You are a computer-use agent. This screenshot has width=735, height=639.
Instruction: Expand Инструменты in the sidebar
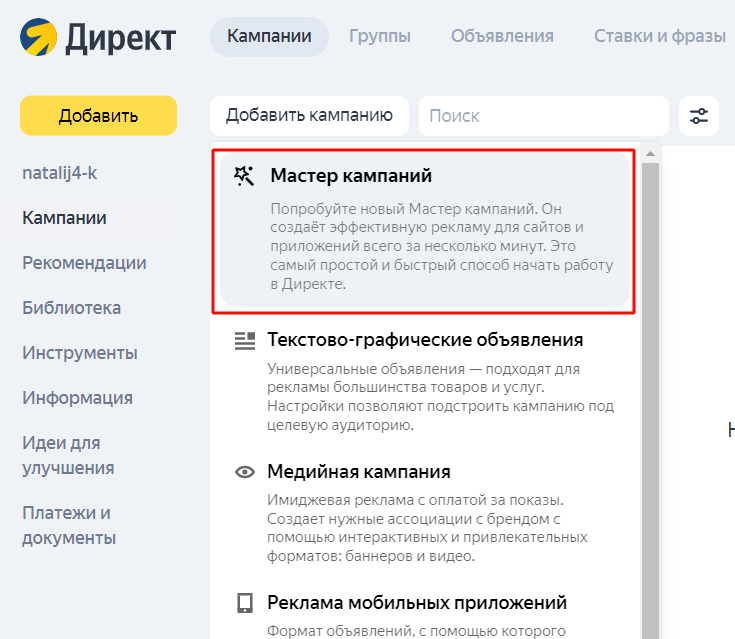pos(80,353)
